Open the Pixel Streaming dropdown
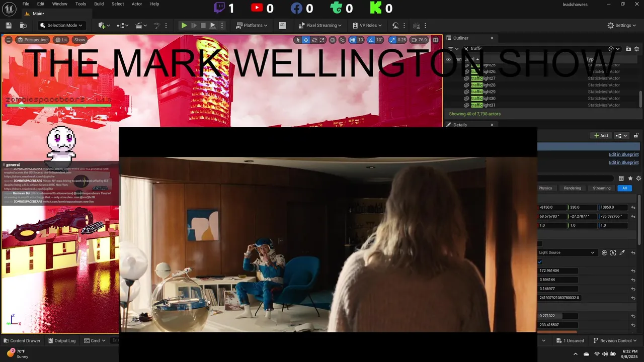 320,25
